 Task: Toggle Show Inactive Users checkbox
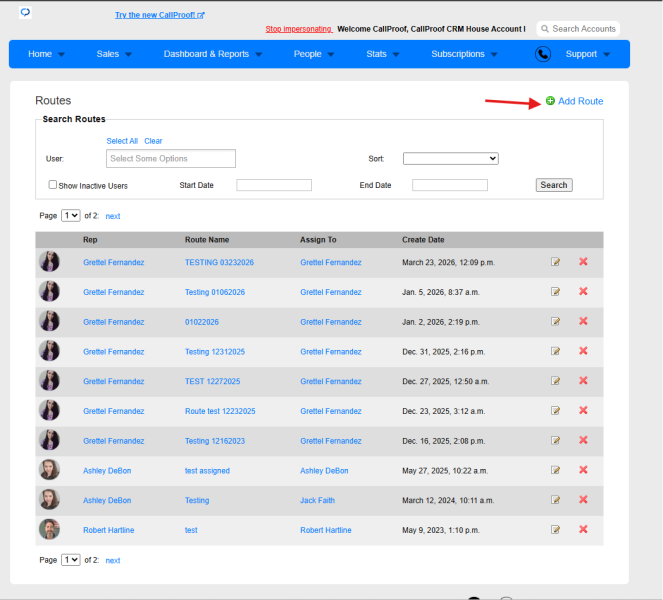(52, 185)
